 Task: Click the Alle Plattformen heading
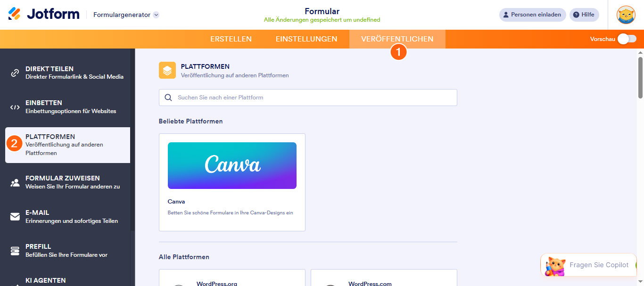(184, 257)
